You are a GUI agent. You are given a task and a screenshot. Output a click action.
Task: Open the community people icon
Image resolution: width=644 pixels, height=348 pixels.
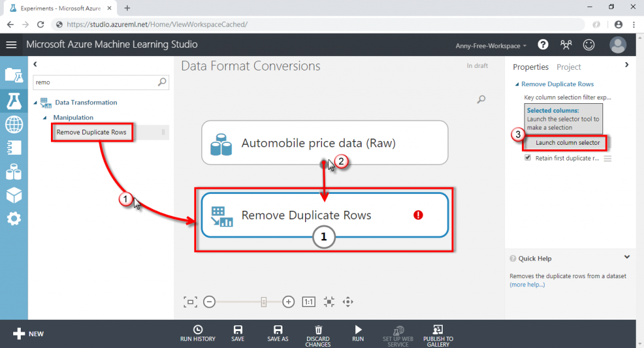[x=566, y=45]
